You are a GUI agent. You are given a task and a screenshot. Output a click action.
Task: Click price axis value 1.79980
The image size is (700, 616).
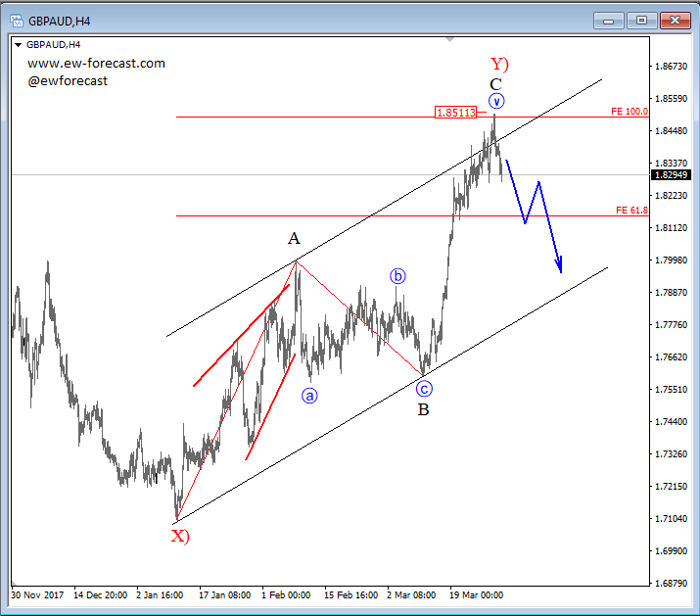pos(671,260)
